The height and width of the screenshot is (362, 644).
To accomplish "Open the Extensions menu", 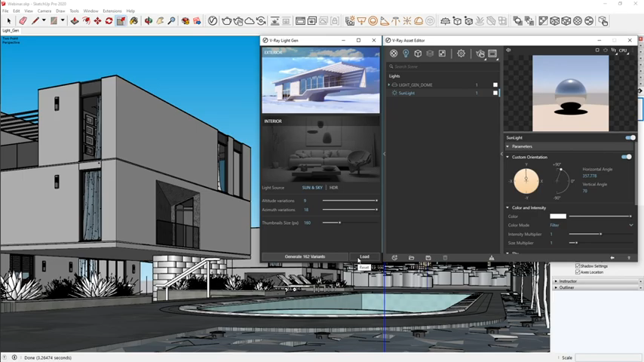I will (112, 11).
